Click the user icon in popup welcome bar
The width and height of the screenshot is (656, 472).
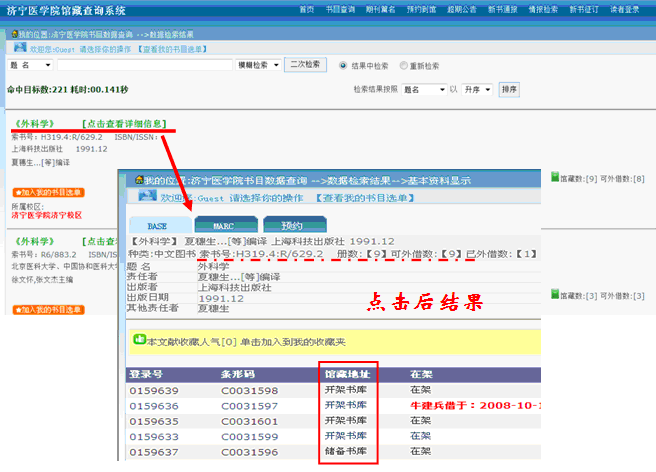point(148,198)
